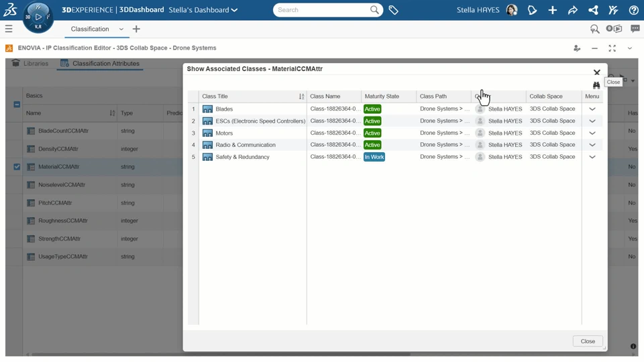Viewport: 644px width, 362px height.
Task: Click the search magnifier icon
Action: pos(374,10)
